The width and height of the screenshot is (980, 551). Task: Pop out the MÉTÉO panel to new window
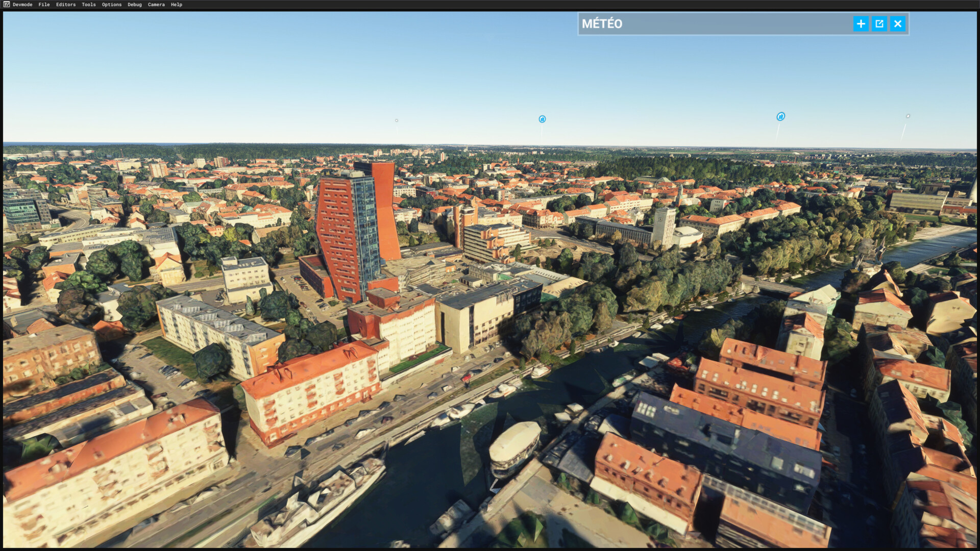point(879,24)
